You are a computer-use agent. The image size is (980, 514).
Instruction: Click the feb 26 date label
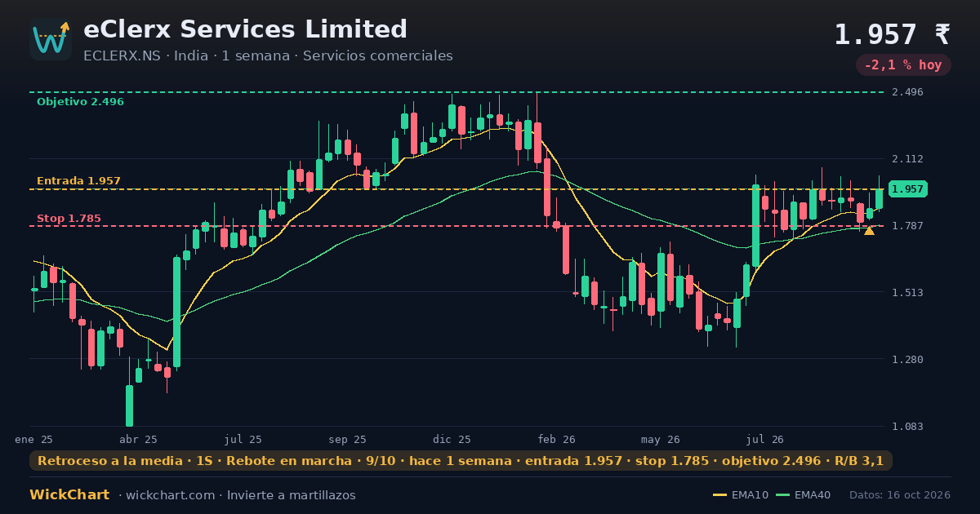coord(556,440)
